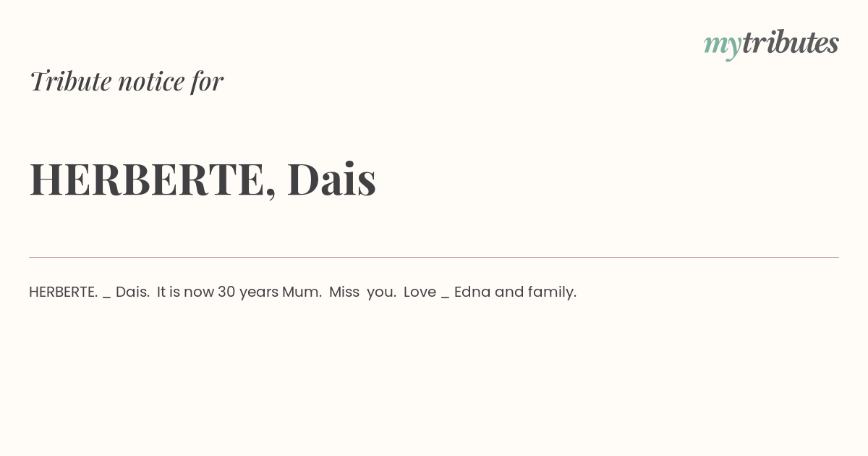The image size is (868, 456).
Task: Click the "Tribute notice for" subtitle
Action: click(x=126, y=81)
